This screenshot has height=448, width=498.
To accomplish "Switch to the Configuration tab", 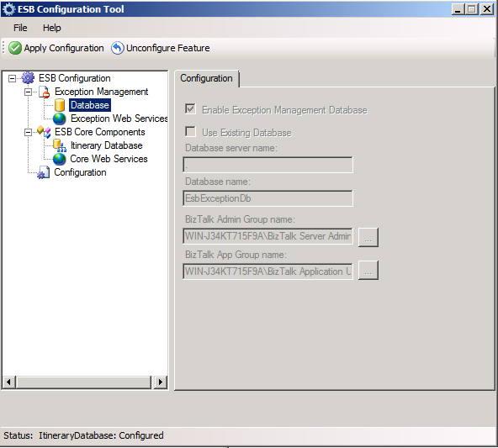I will point(206,78).
